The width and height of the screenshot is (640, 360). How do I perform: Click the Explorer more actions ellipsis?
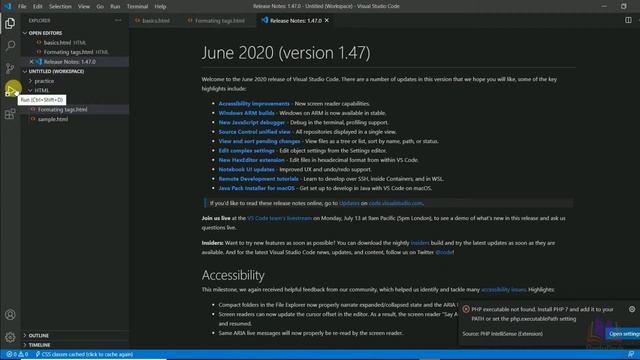pyautogui.click(x=118, y=20)
